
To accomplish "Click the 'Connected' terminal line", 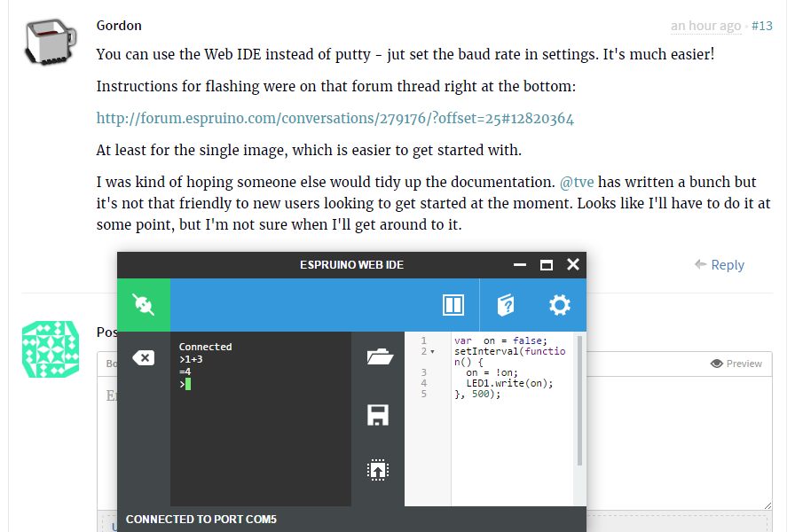I will (x=205, y=347).
